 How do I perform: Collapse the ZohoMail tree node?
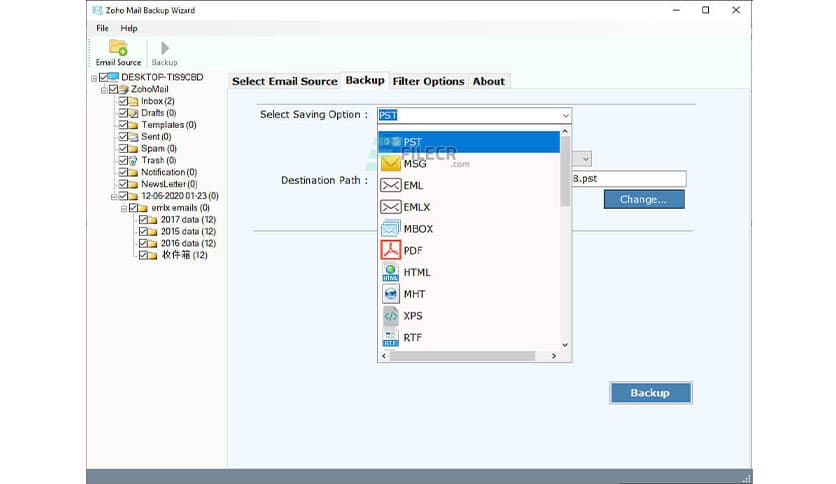[x=104, y=90]
